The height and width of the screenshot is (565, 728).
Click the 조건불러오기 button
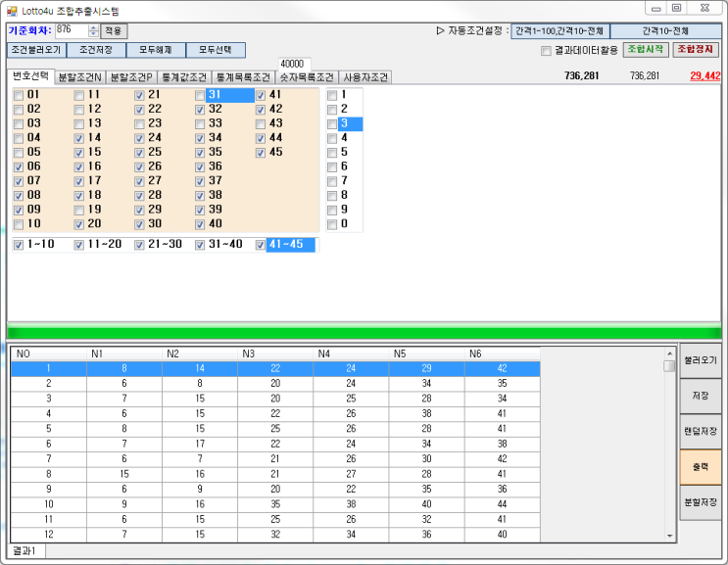[36, 50]
